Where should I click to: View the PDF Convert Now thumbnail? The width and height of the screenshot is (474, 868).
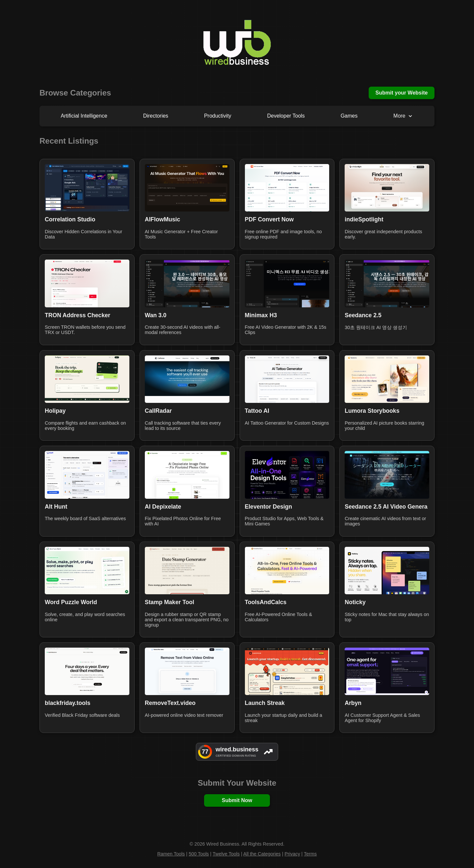tap(287, 188)
